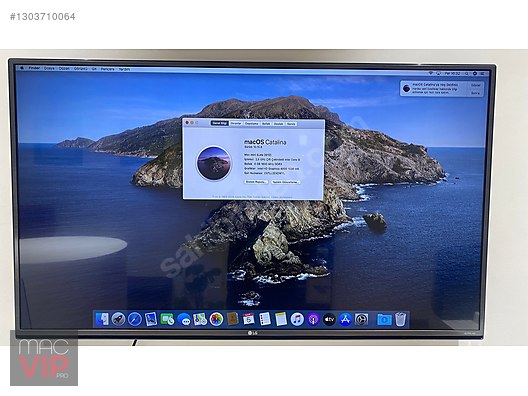Open the Görüntü menu
Screen dimensions: 528x396
coord(80,69)
